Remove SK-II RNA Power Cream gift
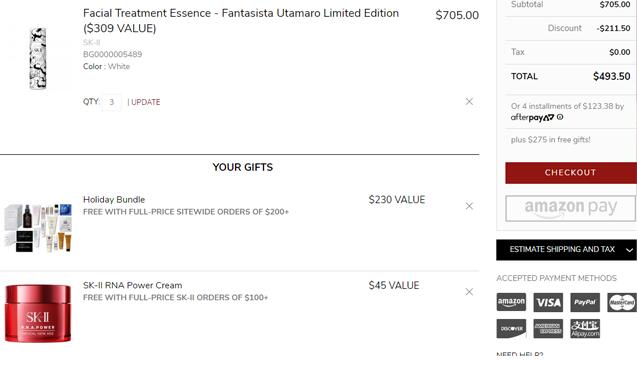Image resolution: width=637 pixels, height=366 pixels. (x=469, y=292)
